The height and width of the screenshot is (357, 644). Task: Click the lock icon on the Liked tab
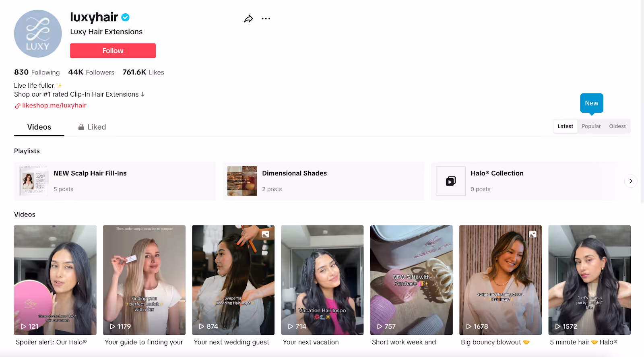(81, 127)
